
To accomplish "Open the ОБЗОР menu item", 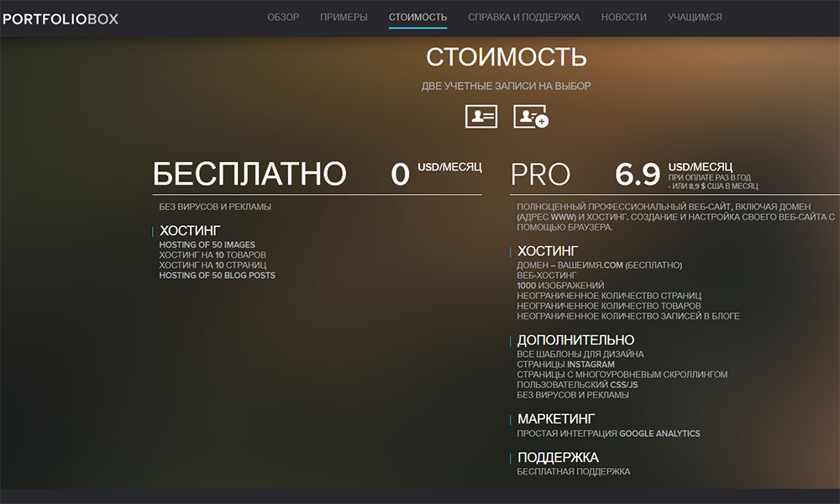I will point(283,17).
